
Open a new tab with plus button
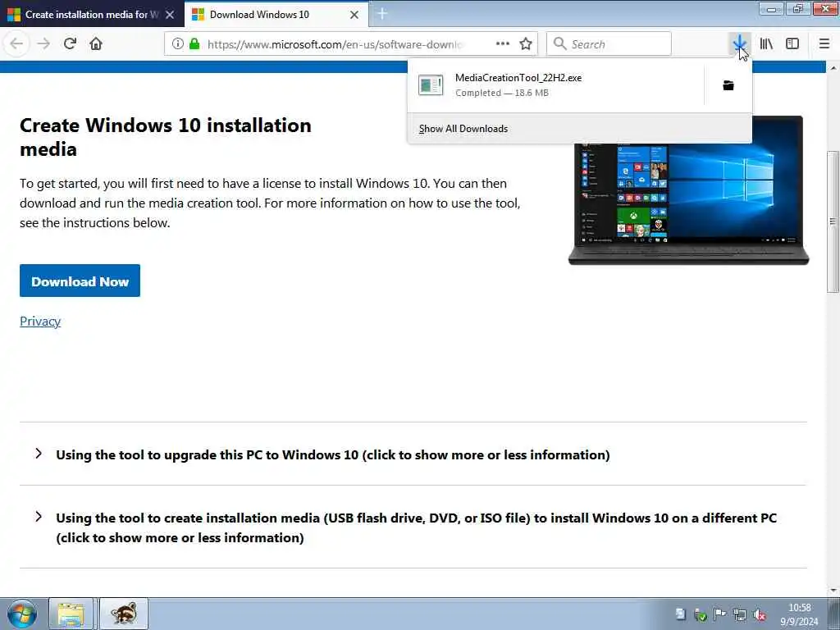click(382, 14)
